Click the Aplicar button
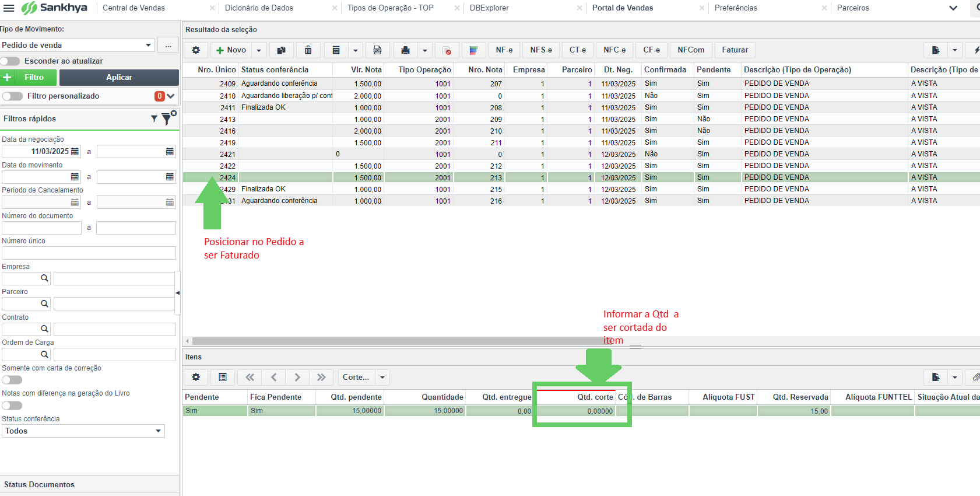Screen dimensions: 980x496 tap(119, 78)
